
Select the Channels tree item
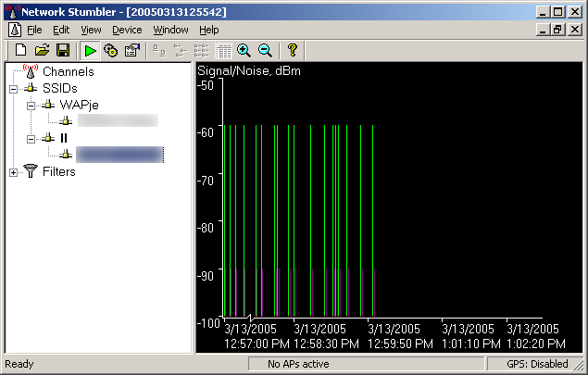click(x=69, y=71)
